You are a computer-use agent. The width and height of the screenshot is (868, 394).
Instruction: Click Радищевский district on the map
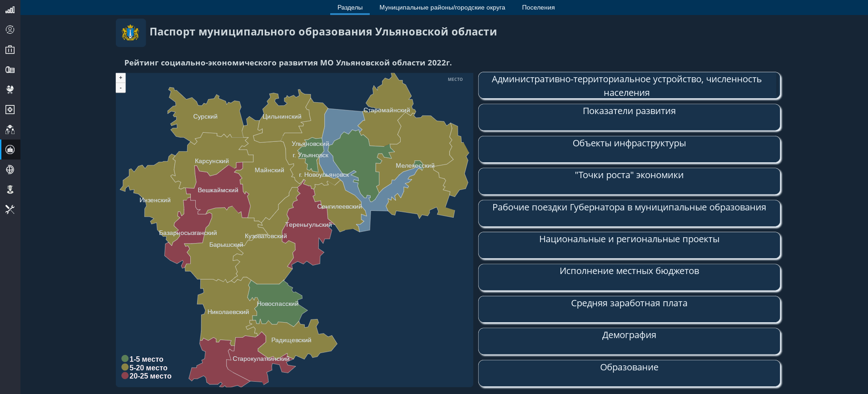click(291, 340)
